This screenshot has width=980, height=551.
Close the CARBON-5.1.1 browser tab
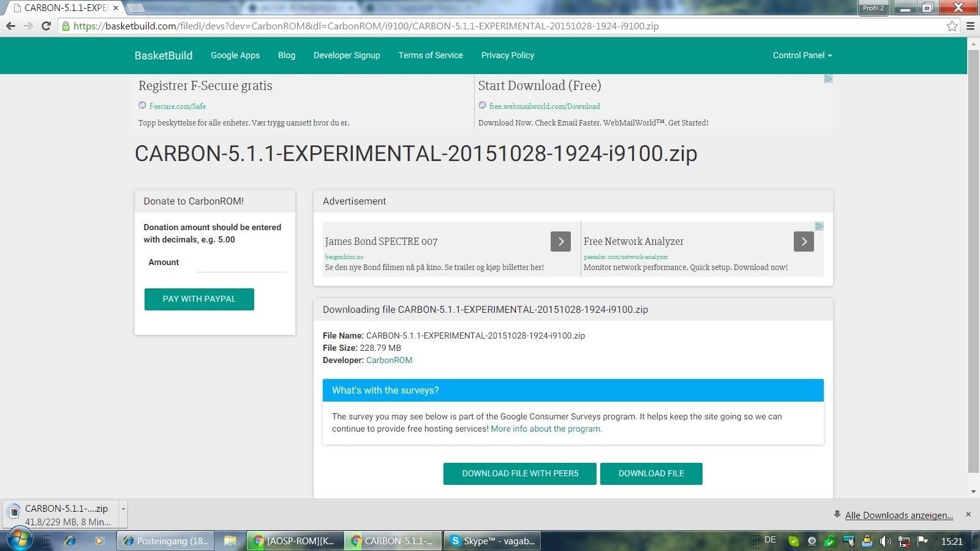tap(115, 8)
